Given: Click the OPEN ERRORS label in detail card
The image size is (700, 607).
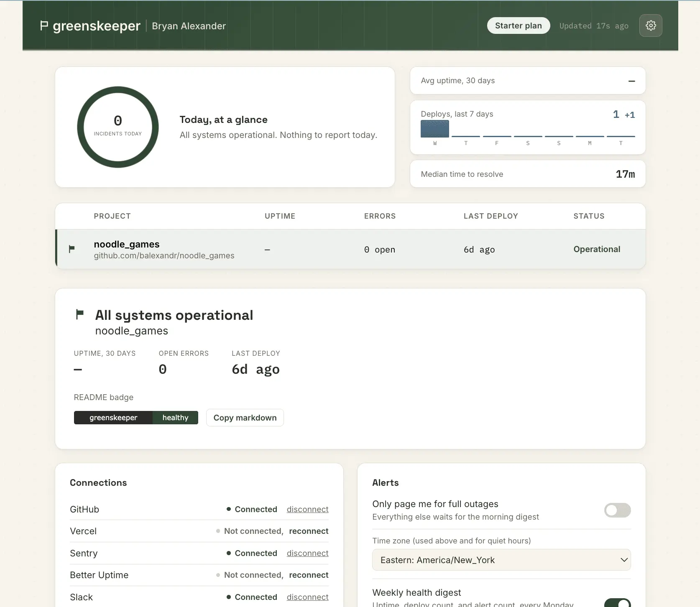Looking at the screenshot, I should pyautogui.click(x=184, y=353).
